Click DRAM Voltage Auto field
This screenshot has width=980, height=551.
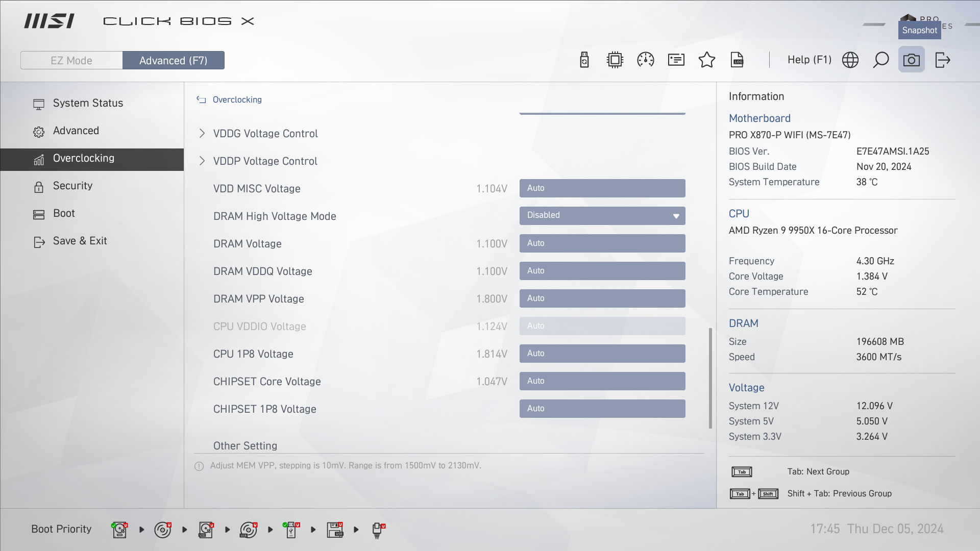[602, 243]
